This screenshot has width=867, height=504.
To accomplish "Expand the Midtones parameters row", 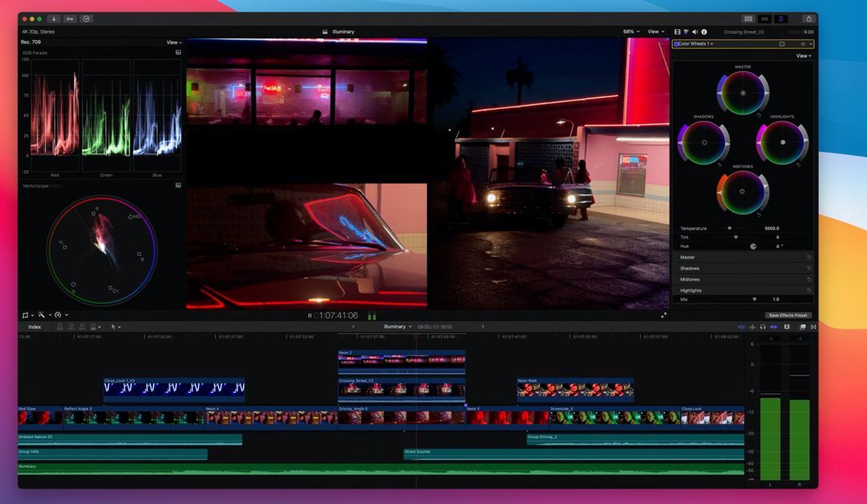I will pyautogui.click(x=743, y=279).
